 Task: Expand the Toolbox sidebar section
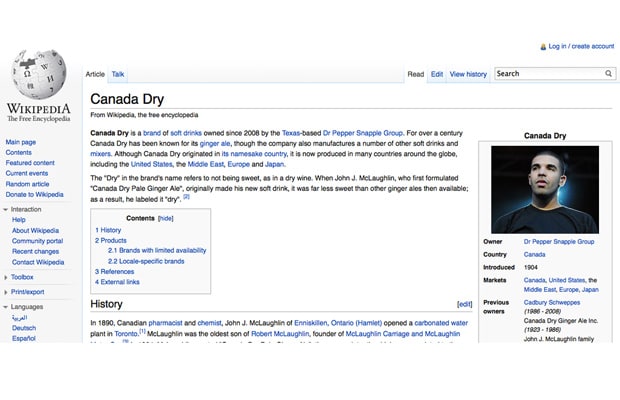[x=6, y=277]
